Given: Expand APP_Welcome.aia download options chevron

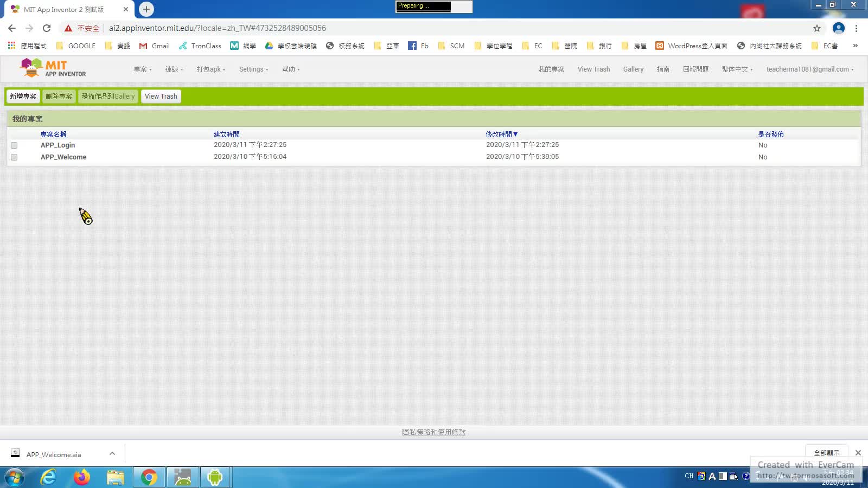Looking at the screenshot, I should [112, 453].
